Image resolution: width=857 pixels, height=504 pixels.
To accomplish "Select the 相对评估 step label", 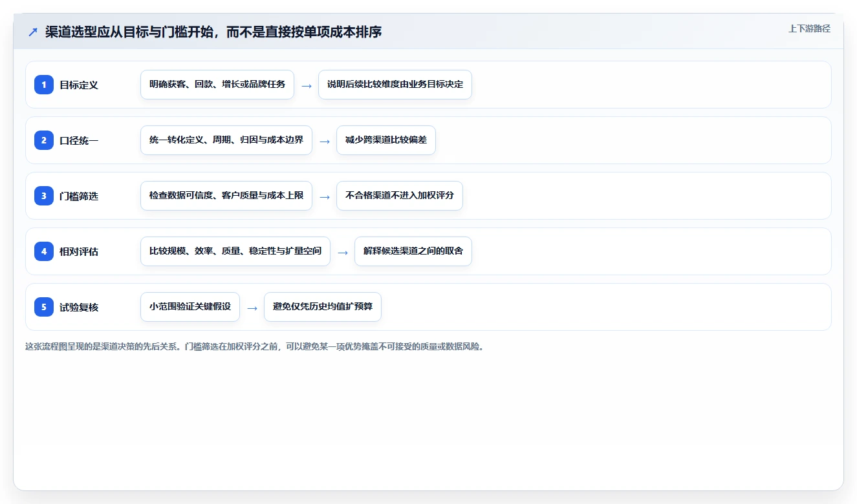I will click(79, 251).
